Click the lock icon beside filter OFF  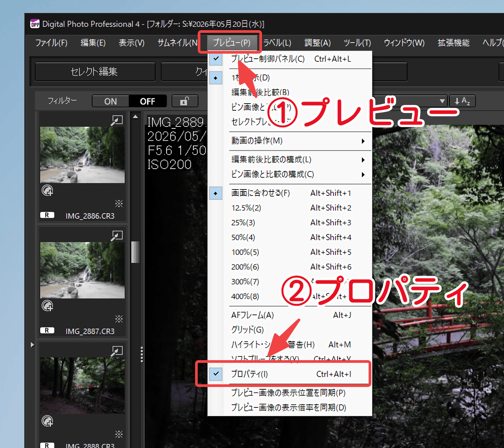point(185,101)
